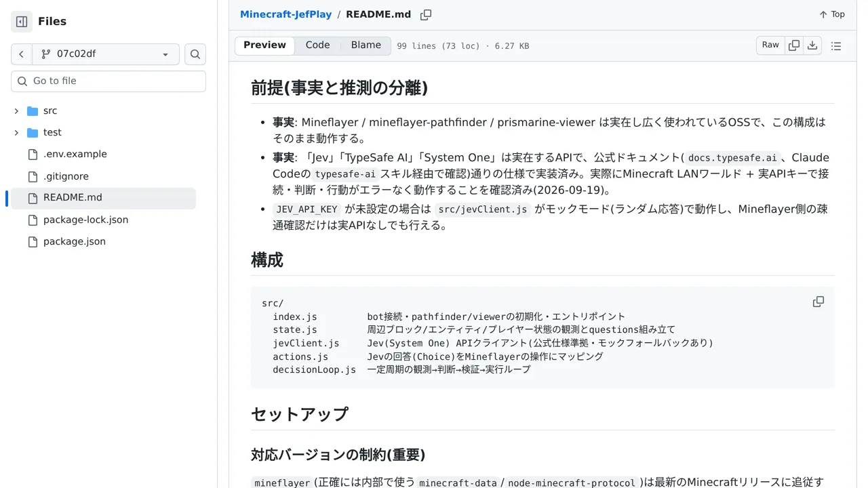The width and height of the screenshot is (868, 488).
Task: Expand the src folder chevron
Action: coord(16,111)
